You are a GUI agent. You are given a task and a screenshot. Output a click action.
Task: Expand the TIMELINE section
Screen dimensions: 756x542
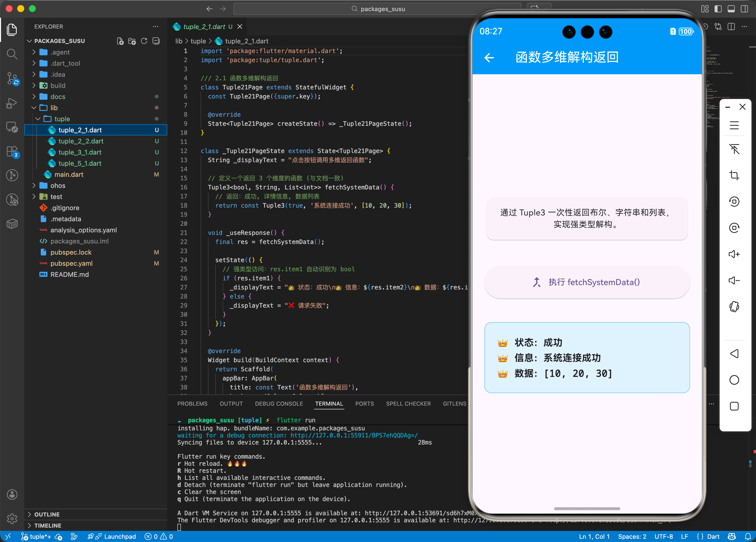click(x=96, y=525)
